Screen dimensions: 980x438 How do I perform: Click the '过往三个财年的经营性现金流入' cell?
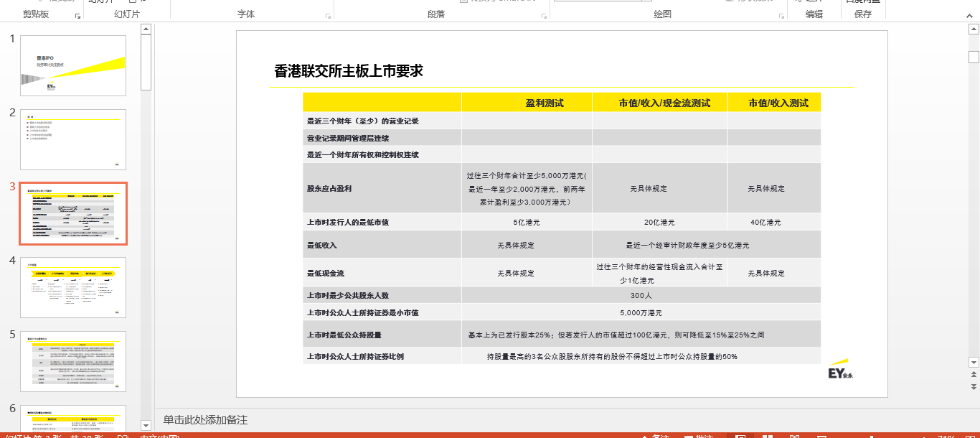pos(659,273)
